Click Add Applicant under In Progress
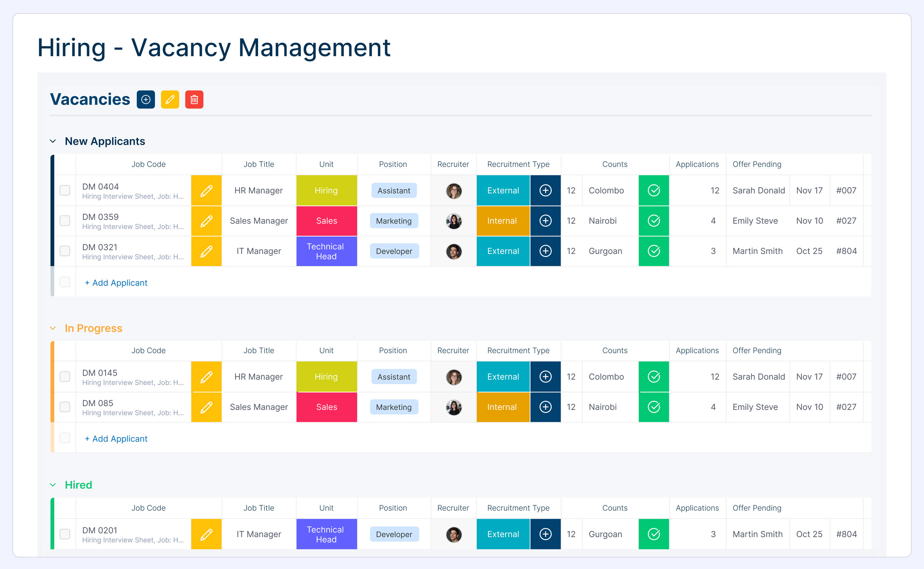This screenshot has width=924, height=569. [x=116, y=438]
